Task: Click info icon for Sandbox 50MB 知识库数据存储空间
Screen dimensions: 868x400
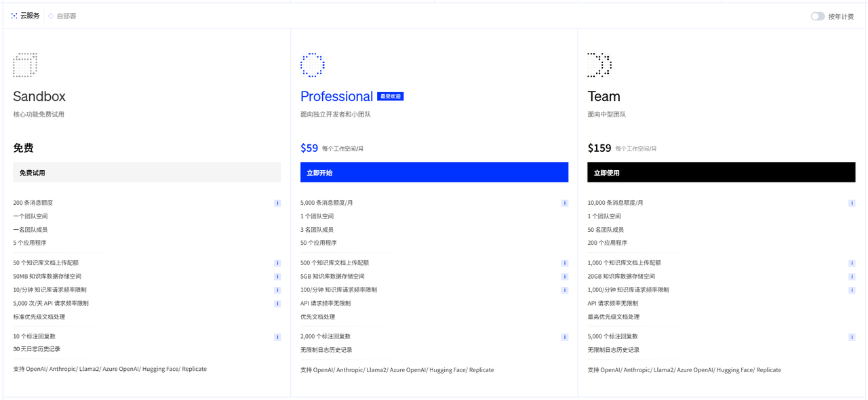Action: coord(277,277)
